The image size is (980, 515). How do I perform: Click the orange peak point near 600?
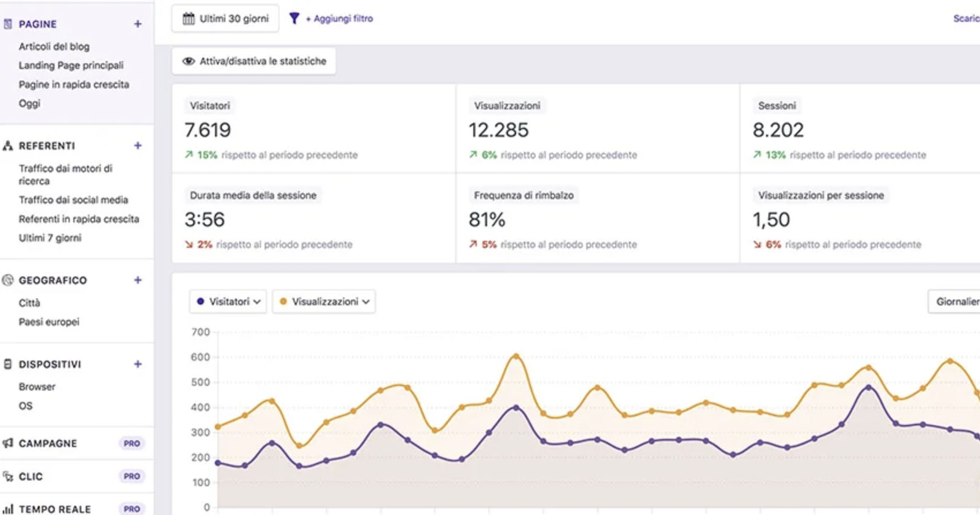pyautogui.click(x=516, y=357)
